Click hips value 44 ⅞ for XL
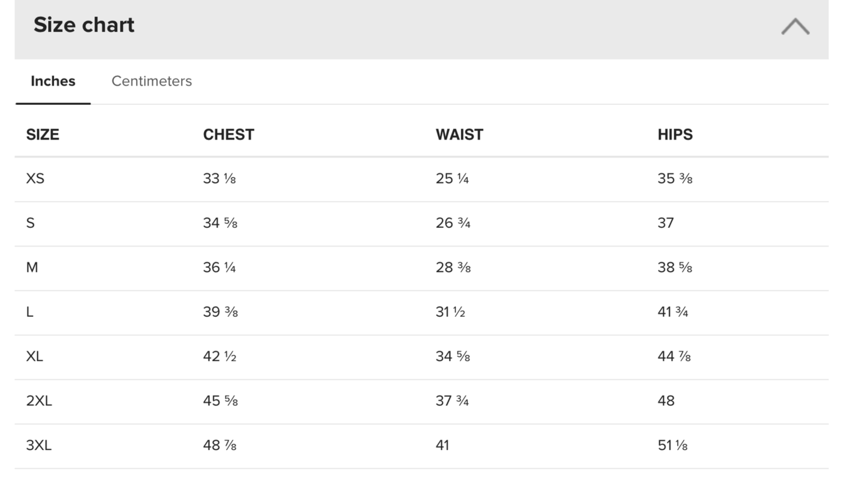 (674, 357)
